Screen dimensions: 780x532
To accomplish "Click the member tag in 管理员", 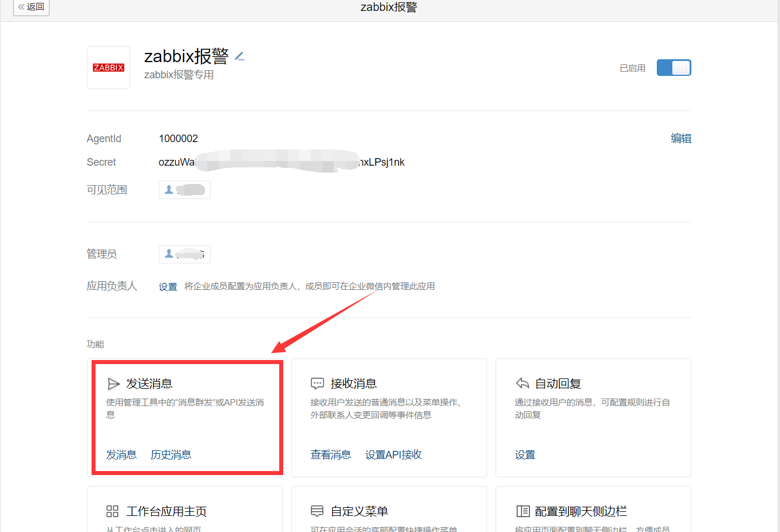I will 185,254.
